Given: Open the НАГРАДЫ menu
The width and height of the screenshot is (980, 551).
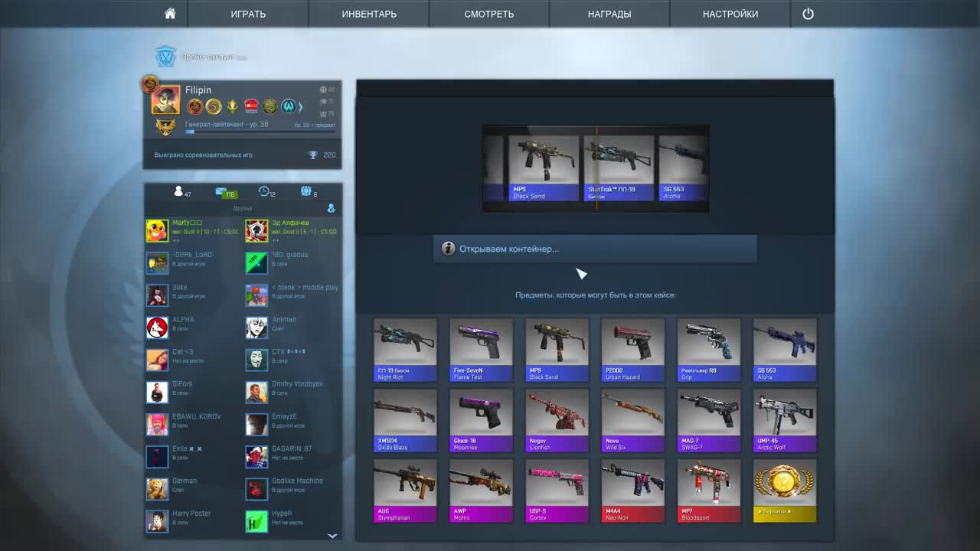Looking at the screenshot, I should (x=609, y=14).
